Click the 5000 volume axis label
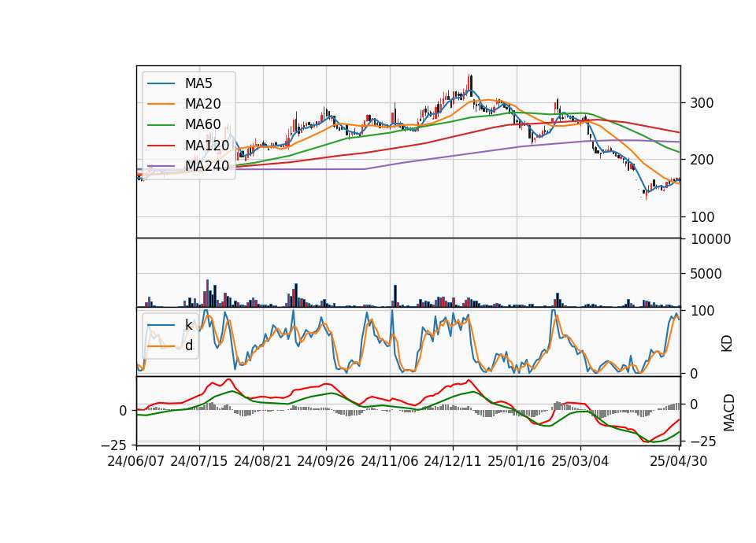 (x=706, y=274)
